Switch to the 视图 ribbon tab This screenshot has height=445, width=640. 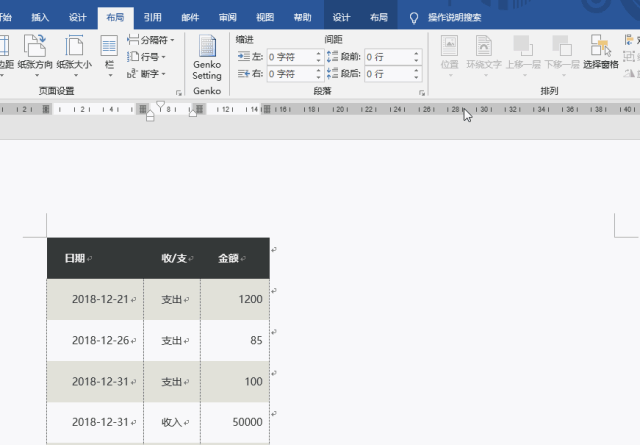click(265, 17)
